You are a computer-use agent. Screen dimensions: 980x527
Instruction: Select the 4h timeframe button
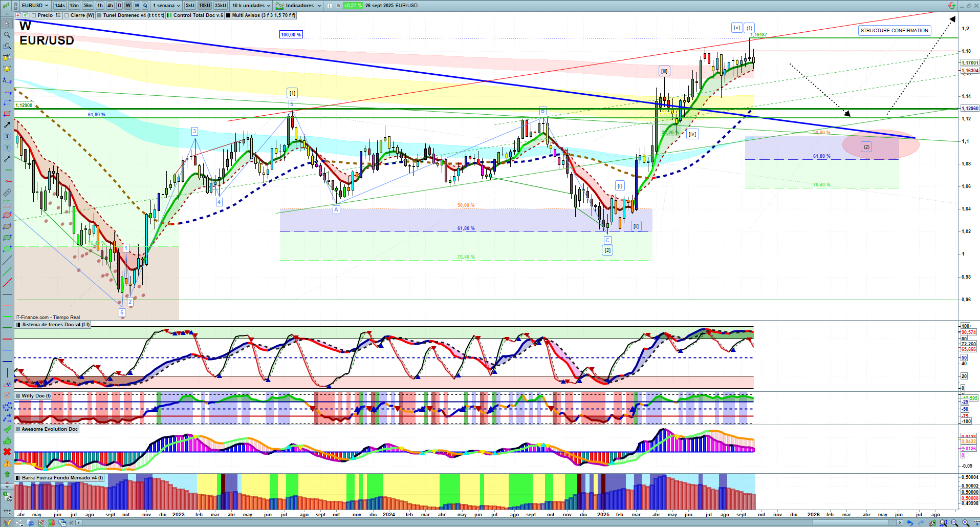point(110,6)
